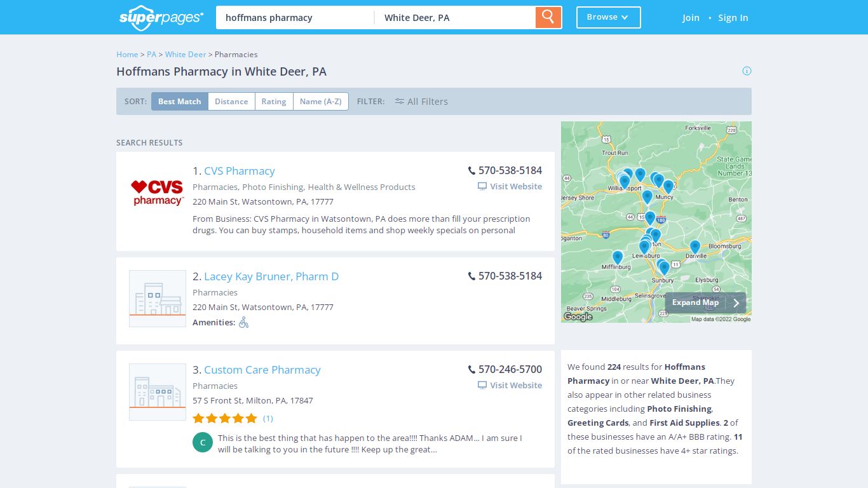Click the CVS 'From Business' description text
868x488 pixels.
coord(362,224)
